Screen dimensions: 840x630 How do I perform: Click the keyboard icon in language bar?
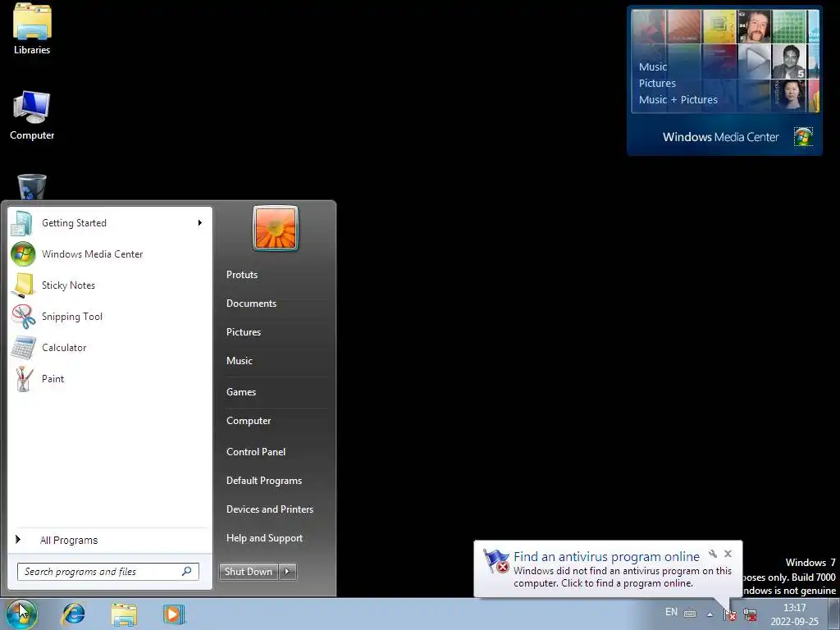tap(690, 614)
